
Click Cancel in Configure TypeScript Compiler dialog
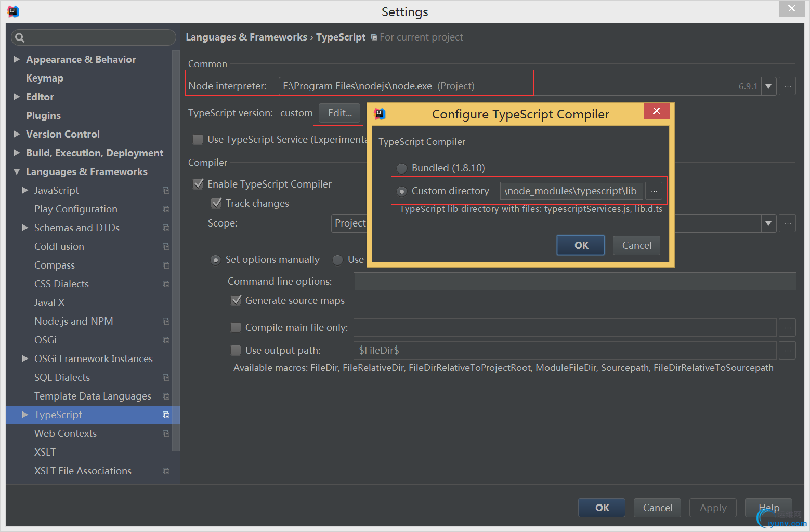pos(636,245)
